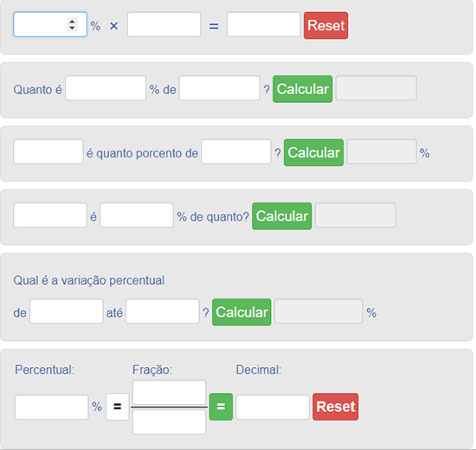The width and height of the screenshot is (476, 450).
Task: Click Calcular in the 'é quanto porcento de' row
Action: click(x=313, y=152)
